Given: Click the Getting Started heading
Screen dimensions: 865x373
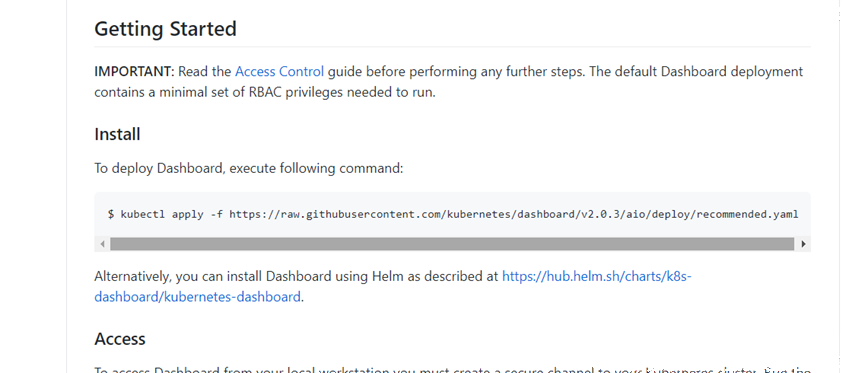Looking at the screenshot, I should coord(165,29).
